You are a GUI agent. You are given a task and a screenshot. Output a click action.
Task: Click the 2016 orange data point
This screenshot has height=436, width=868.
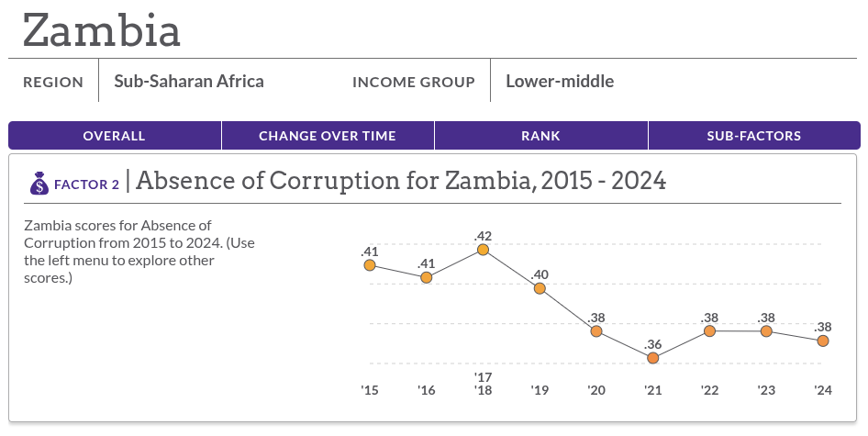click(427, 277)
